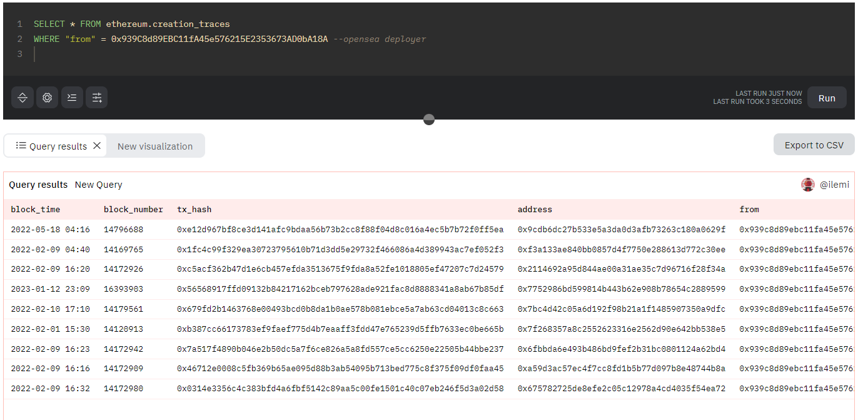
Task: Open the query settings gear
Action: click(x=47, y=98)
